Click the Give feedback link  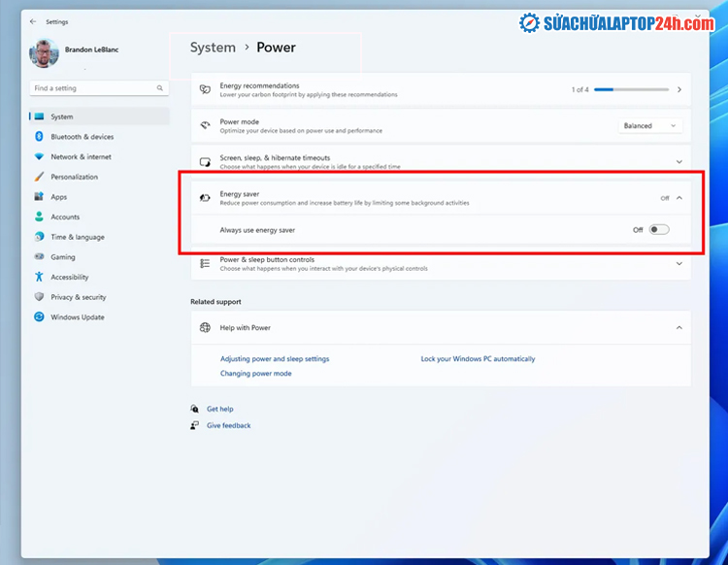click(x=228, y=425)
